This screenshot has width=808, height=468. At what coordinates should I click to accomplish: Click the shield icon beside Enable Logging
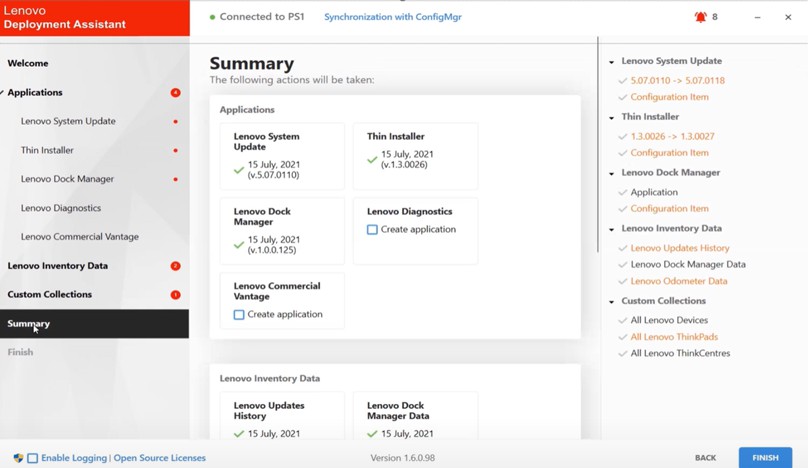18,458
